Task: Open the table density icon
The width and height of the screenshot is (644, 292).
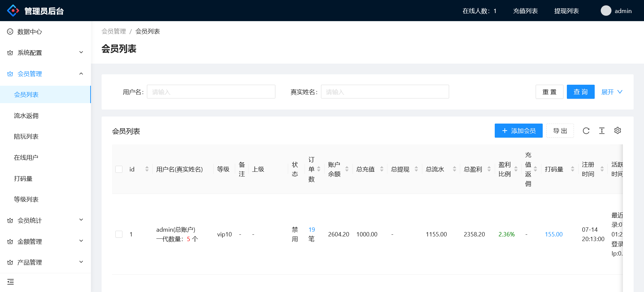Action: point(602,131)
